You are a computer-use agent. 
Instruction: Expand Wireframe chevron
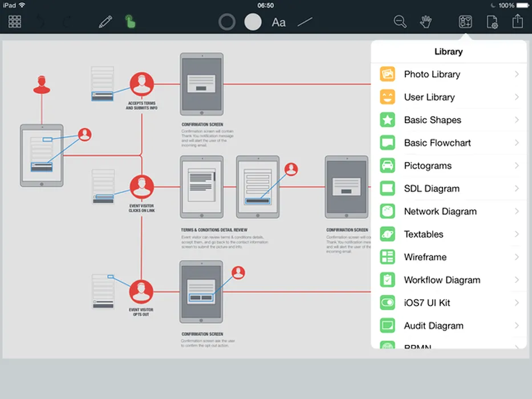(x=517, y=257)
